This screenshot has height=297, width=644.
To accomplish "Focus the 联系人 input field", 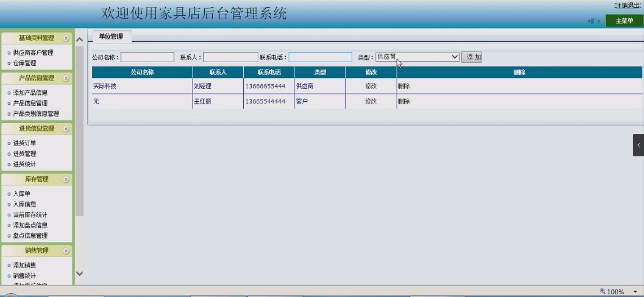I will 231,57.
